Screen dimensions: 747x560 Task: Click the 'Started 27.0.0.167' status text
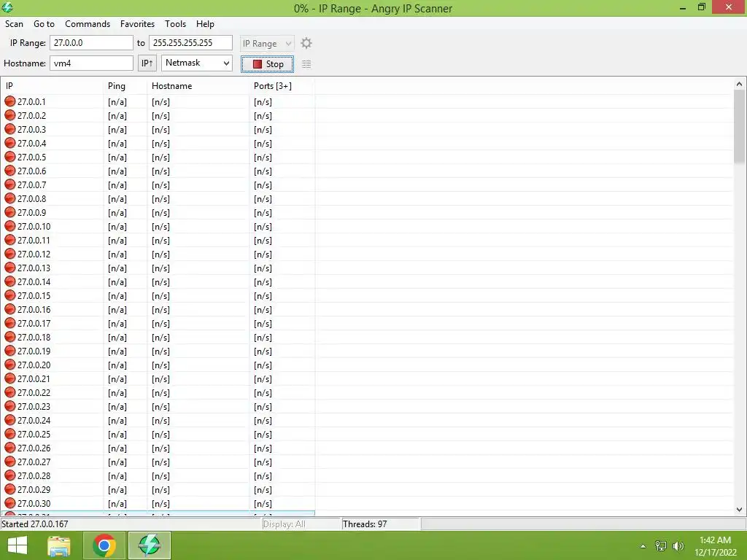[35, 524]
